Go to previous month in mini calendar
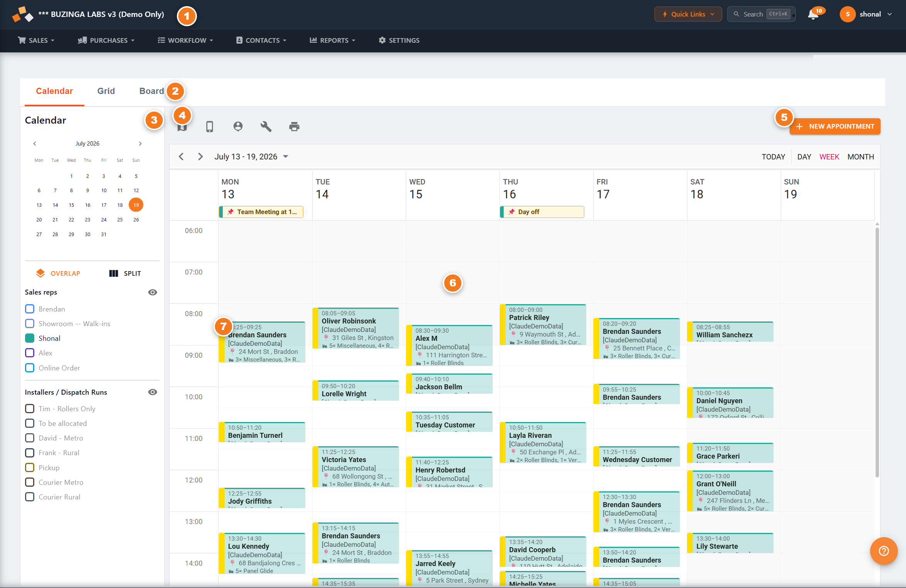 [35, 144]
